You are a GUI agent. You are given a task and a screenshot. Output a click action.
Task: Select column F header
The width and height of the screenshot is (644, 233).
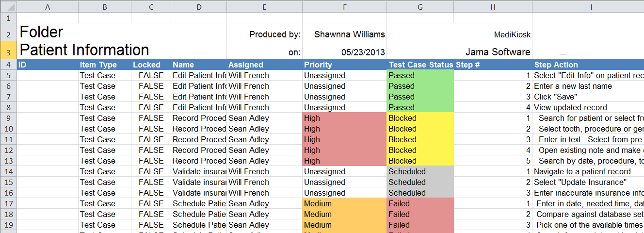344,7
